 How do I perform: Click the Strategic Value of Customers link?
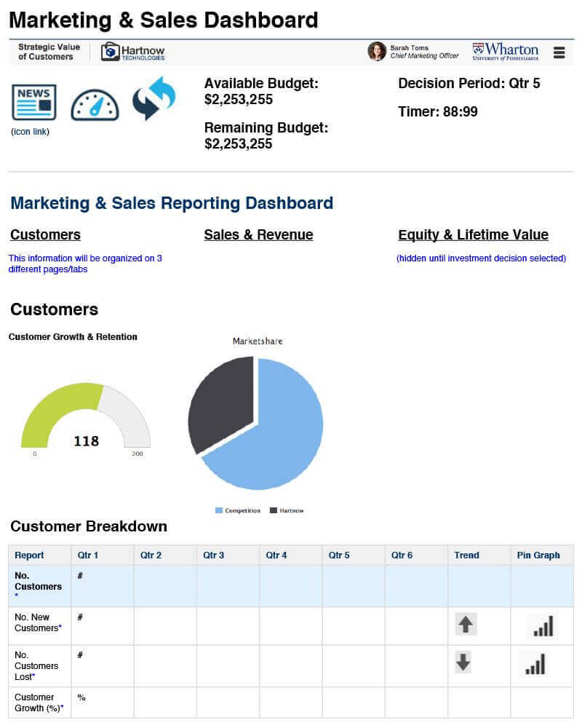[47, 52]
